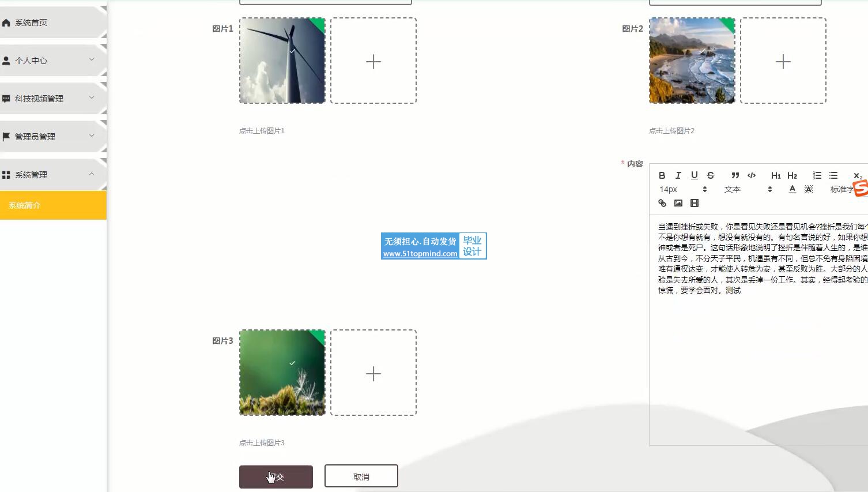The width and height of the screenshot is (868, 492).
Task: Click the grid icon next to 系统管理
Action: point(6,175)
